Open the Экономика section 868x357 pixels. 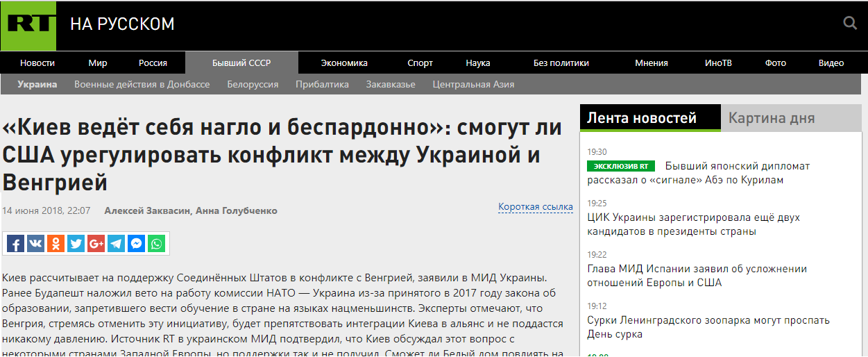pos(344,63)
